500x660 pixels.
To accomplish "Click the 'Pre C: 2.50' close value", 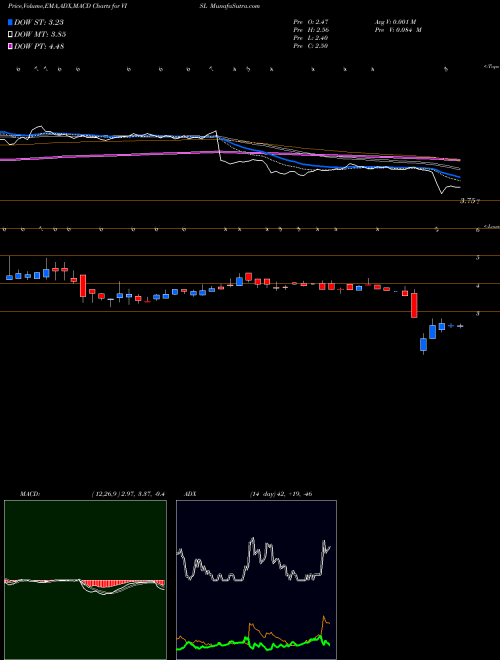I will pyautogui.click(x=311, y=46).
